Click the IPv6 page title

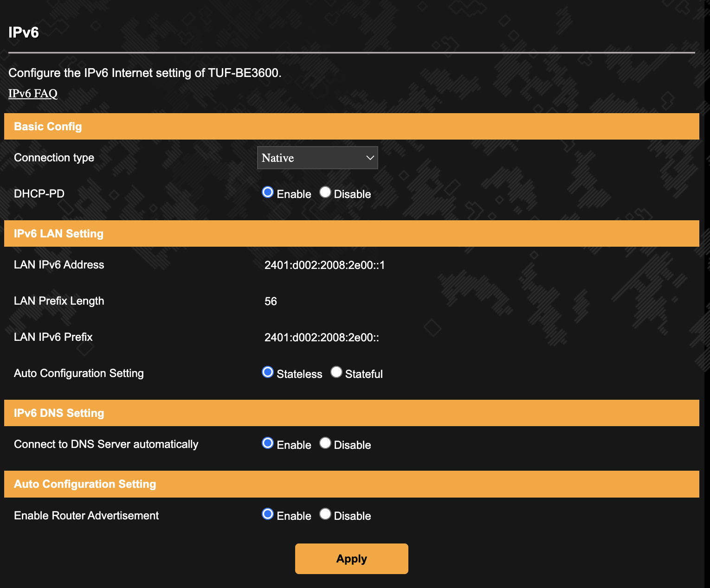tap(24, 32)
